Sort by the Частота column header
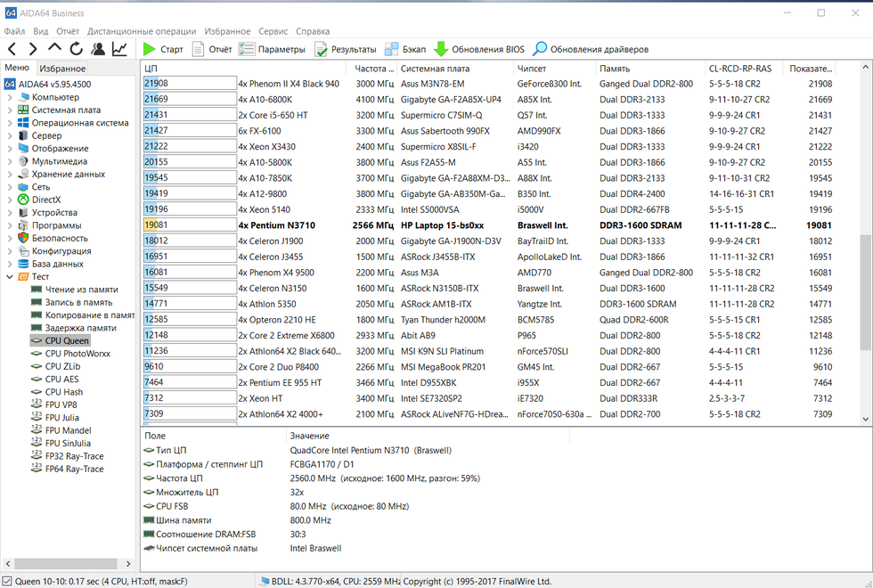Viewport: 873px width, 588px height. coord(374,69)
